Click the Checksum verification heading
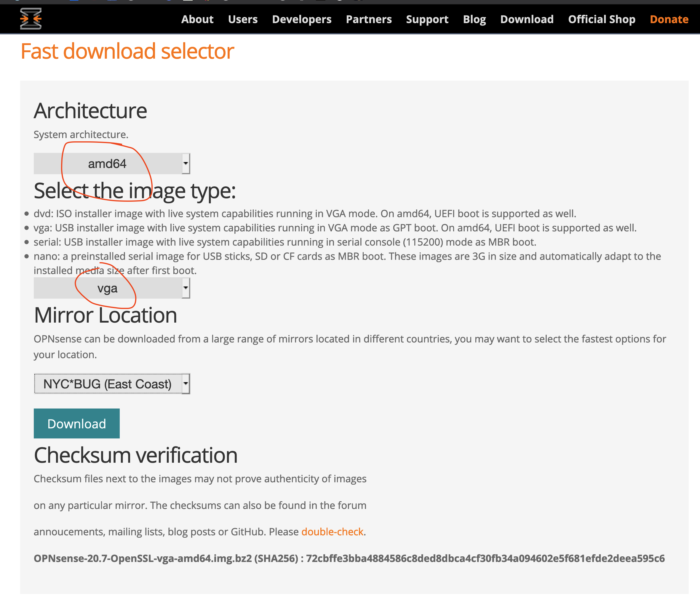Viewport: 700px width, 599px height. (x=135, y=455)
